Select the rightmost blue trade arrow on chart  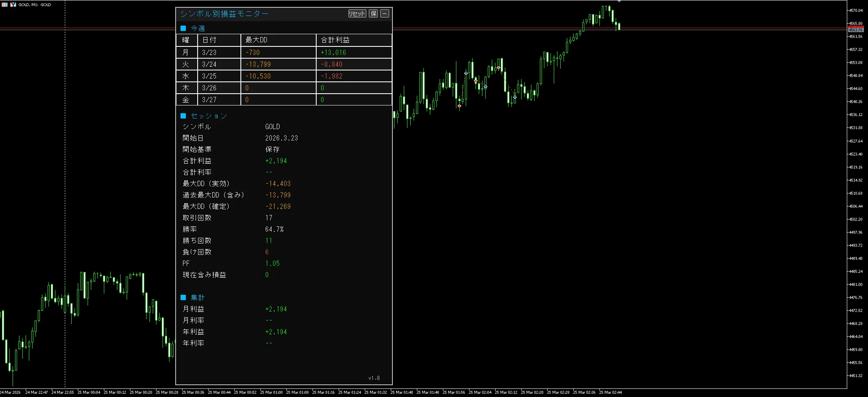[515, 97]
